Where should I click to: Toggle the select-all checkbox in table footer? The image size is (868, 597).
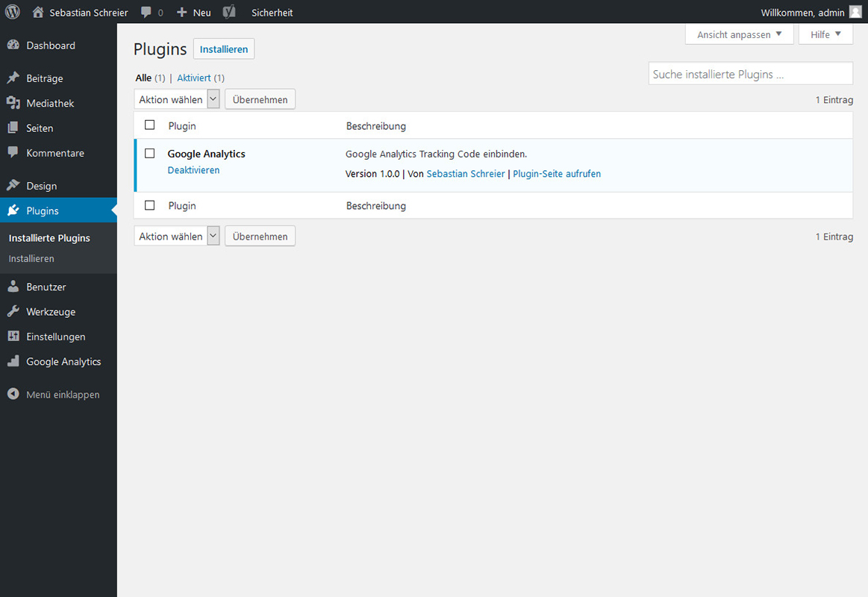(150, 205)
